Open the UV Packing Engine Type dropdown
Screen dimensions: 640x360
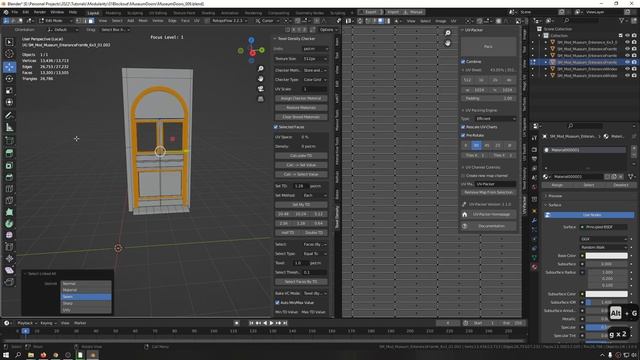click(x=496, y=118)
